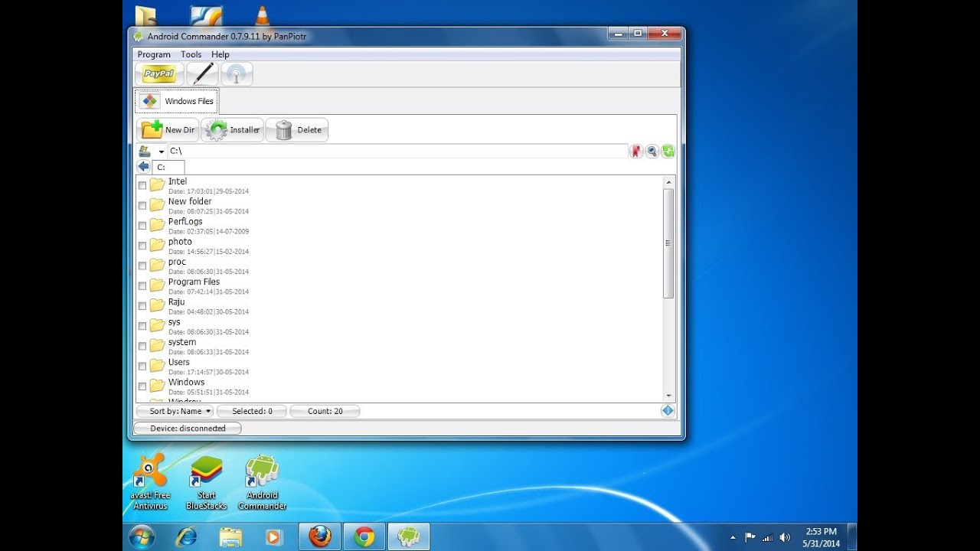The height and width of the screenshot is (551, 980).
Task: Open the Program menu
Action: pyautogui.click(x=154, y=54)
